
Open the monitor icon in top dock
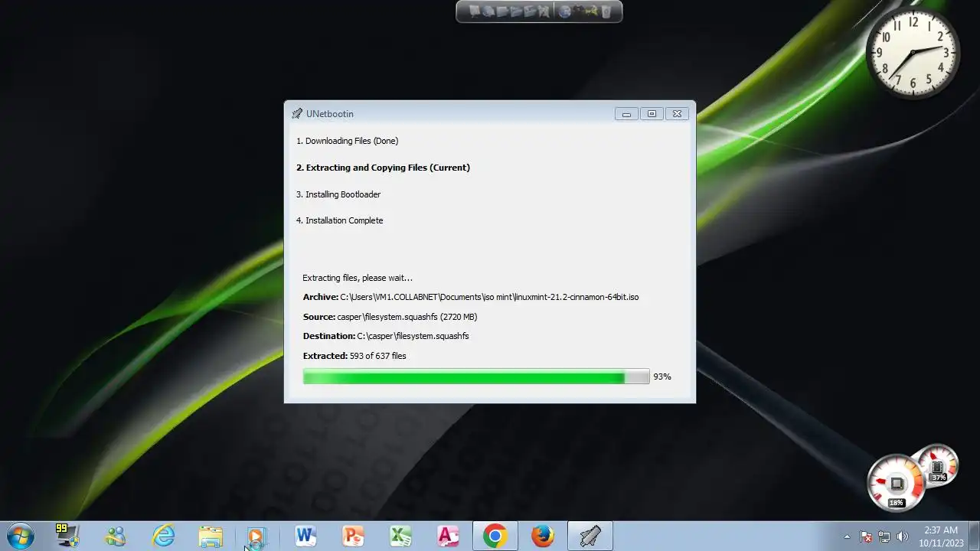tap(475, 11)
